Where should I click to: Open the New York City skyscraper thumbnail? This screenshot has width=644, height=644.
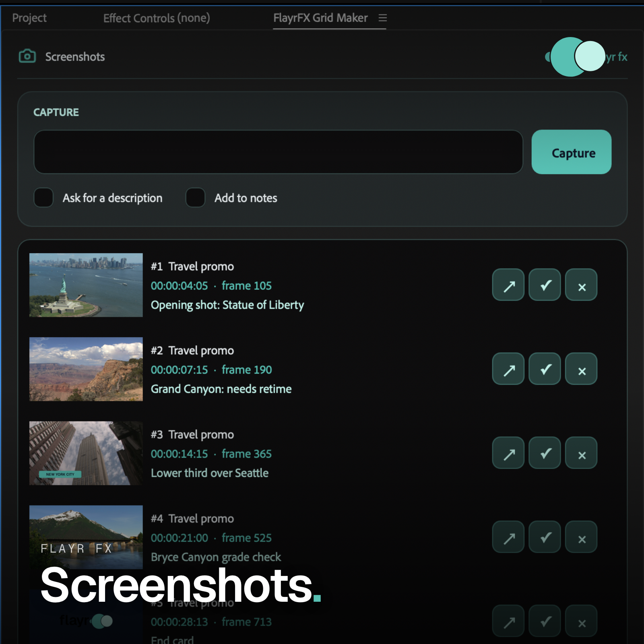[86, 453]
